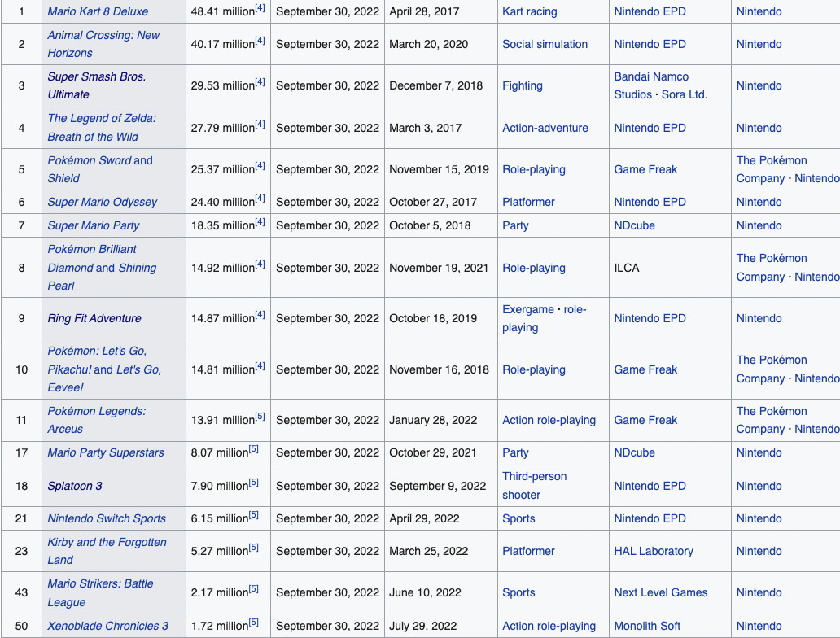Select the 24.40 million sales figure
Viewport: 840px width, 638px height.
click(223, 202)
